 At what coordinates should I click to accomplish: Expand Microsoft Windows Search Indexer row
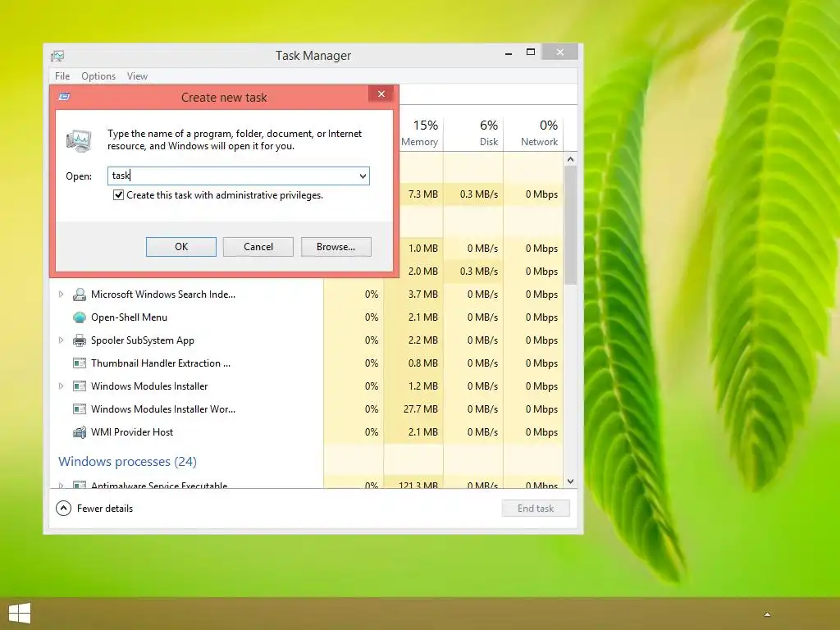[x=61, y=294]
